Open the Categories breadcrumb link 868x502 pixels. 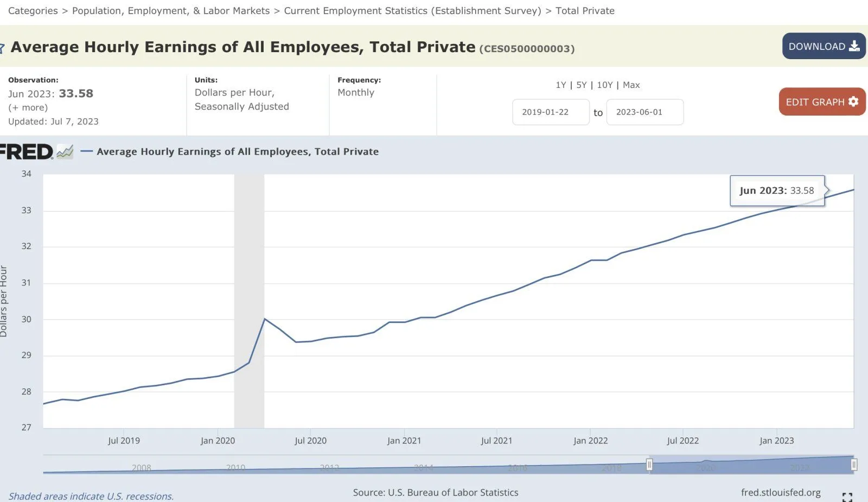pyautogui.click(x=33, y=11)
